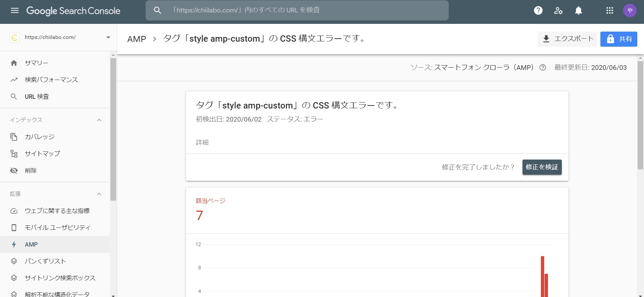Screen dimensions: 644x297
Task: Collapse the インデックス section
Action: [x=99, y=120]
